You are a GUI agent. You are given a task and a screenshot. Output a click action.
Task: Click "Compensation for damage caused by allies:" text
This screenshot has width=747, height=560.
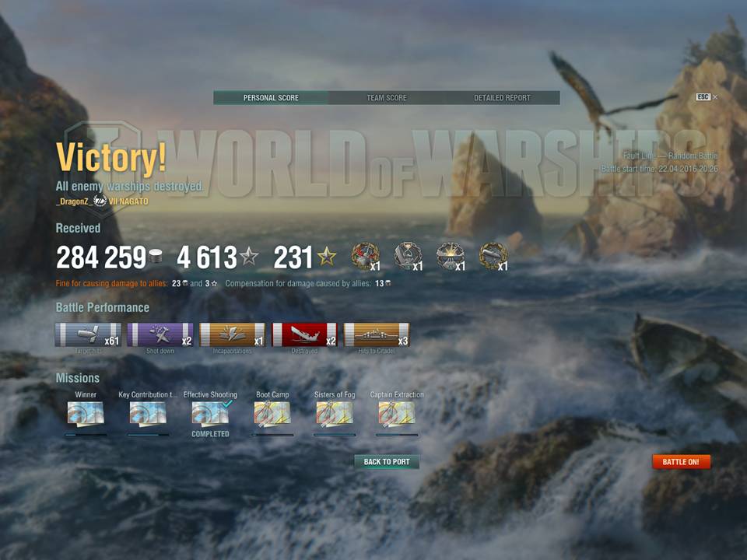[298, 283]
